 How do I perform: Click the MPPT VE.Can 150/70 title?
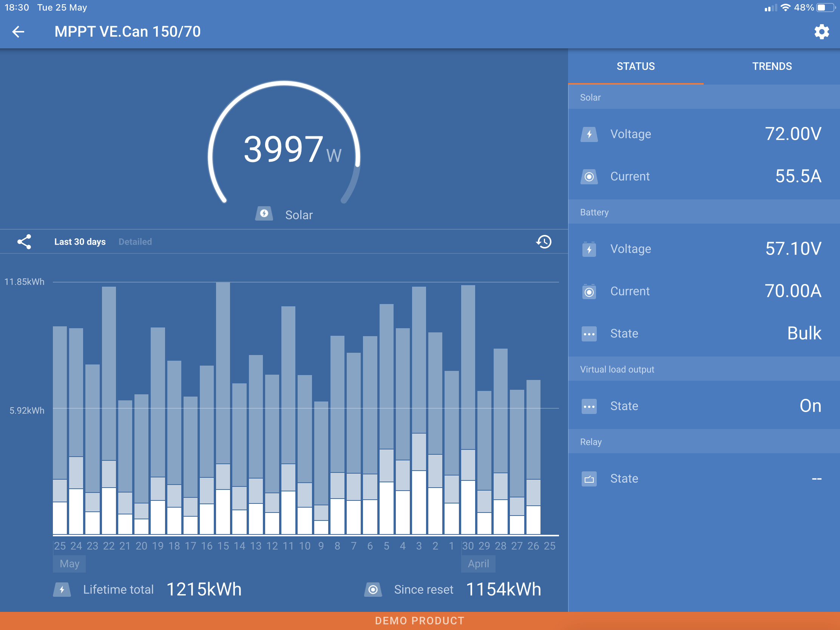click(128, 32)
